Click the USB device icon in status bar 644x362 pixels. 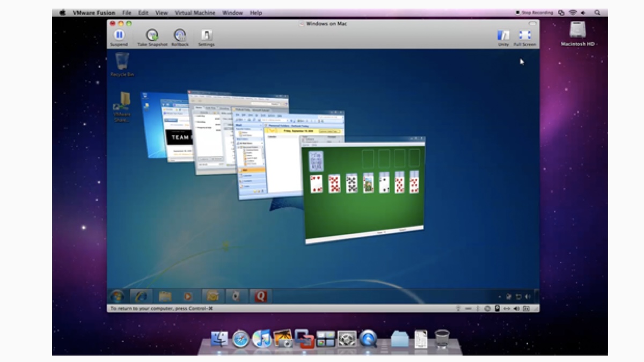coord(458,308)
